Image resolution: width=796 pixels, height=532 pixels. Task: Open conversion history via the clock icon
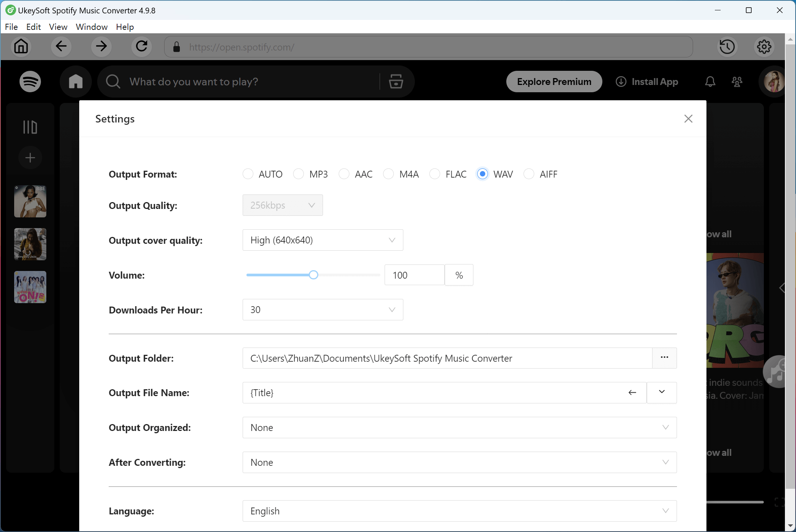[x=727, y=46]
